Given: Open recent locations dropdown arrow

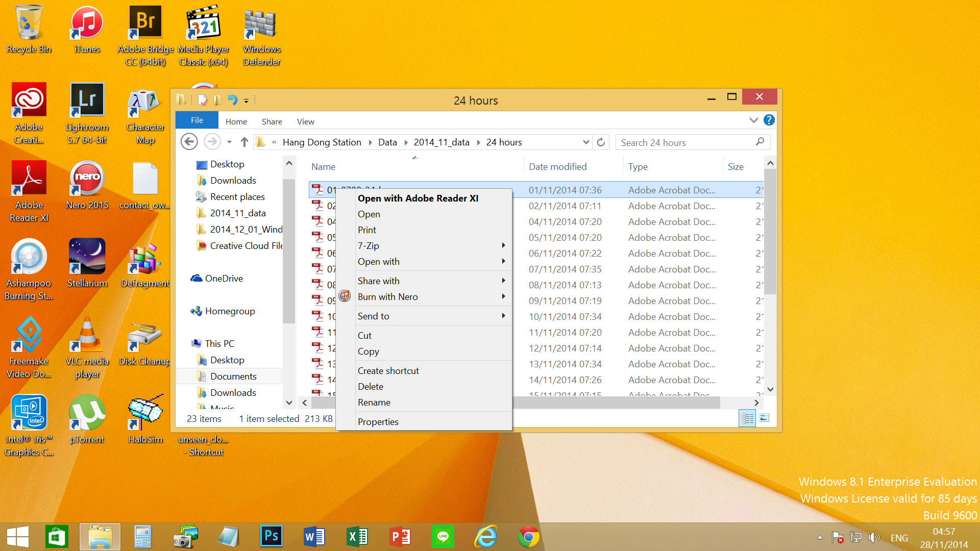Looking at the screenshot, I should pyautogui.click(x=229, y=142).
